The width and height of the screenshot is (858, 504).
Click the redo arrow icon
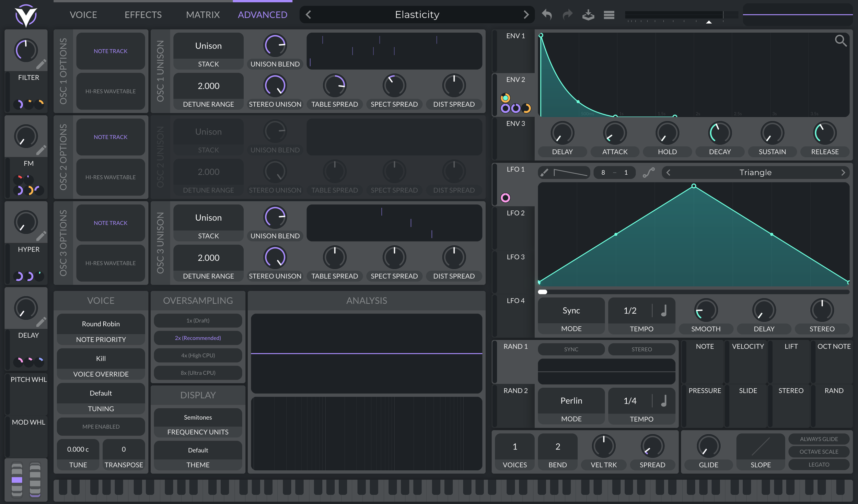[568, 15]
